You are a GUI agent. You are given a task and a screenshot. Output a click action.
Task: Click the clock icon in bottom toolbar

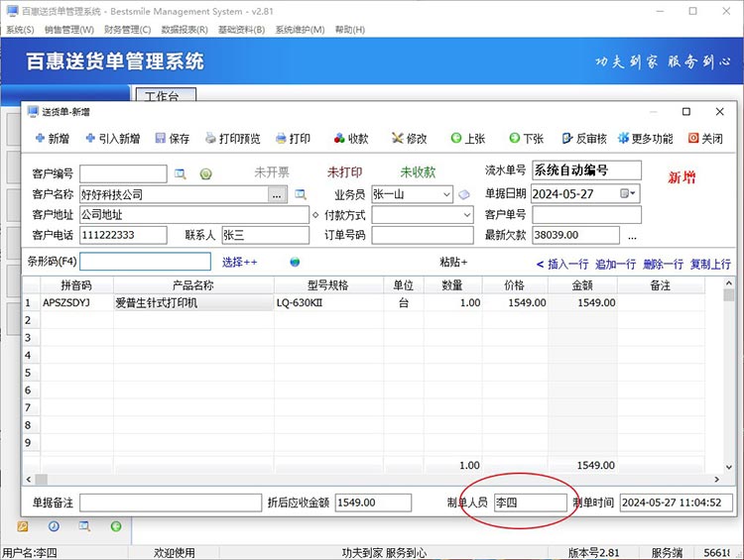coord(55,526)
